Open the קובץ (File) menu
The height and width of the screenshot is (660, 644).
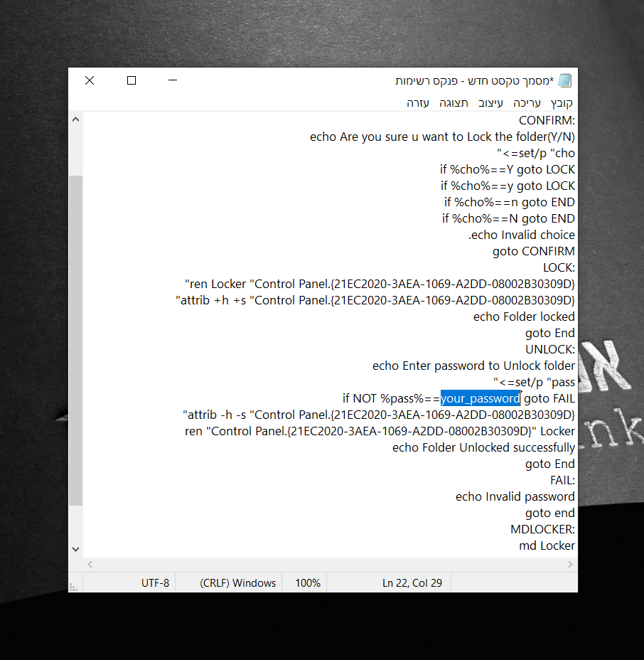click(x=562, y=103)
